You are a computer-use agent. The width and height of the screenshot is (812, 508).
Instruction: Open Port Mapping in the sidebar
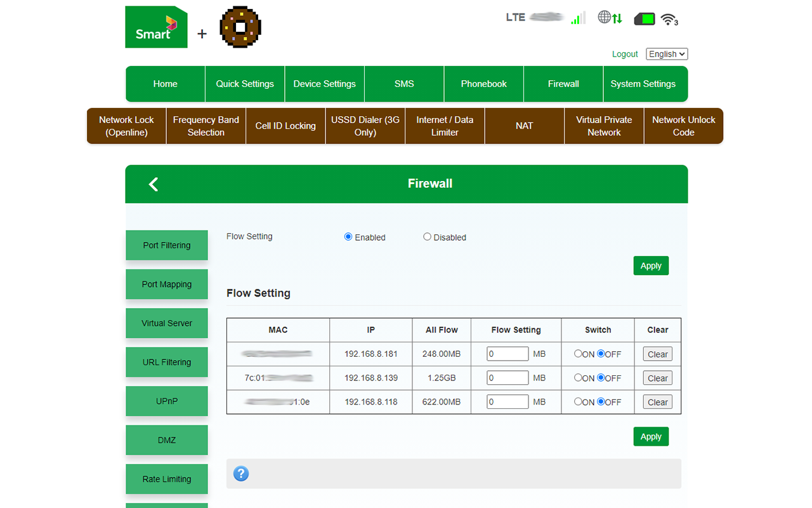[x=167, y=284]
